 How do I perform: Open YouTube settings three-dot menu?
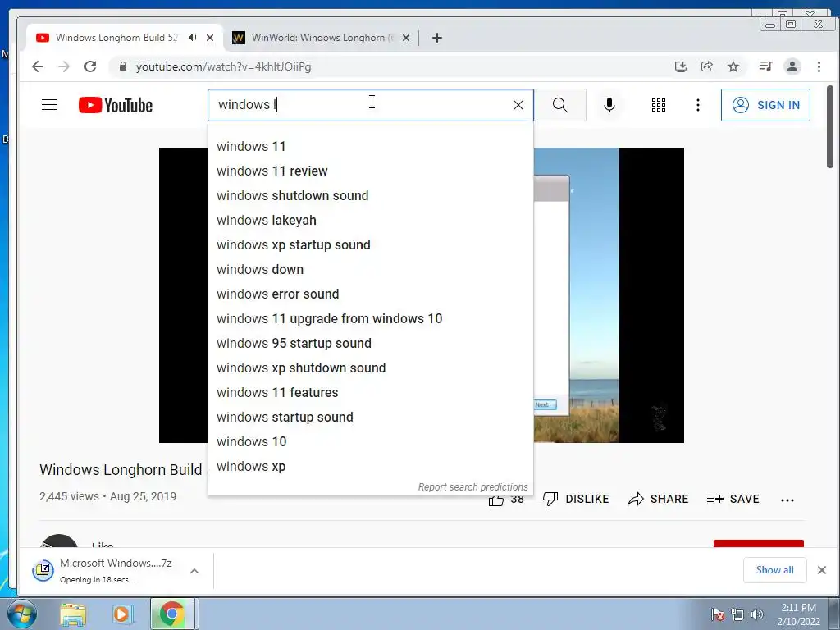point(697,105)
